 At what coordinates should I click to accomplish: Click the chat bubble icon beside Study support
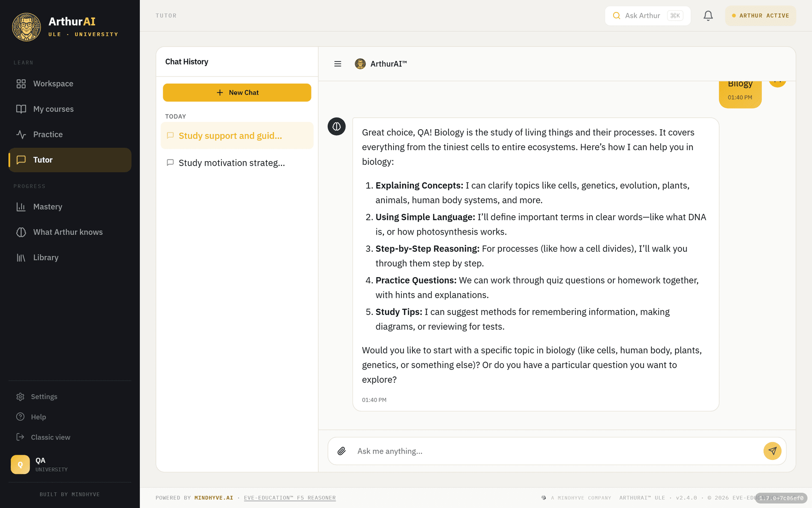click(x=170, y=136)
